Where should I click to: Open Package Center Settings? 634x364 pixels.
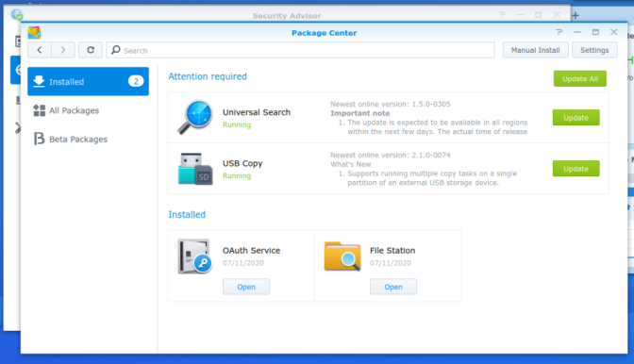point(594,50)
